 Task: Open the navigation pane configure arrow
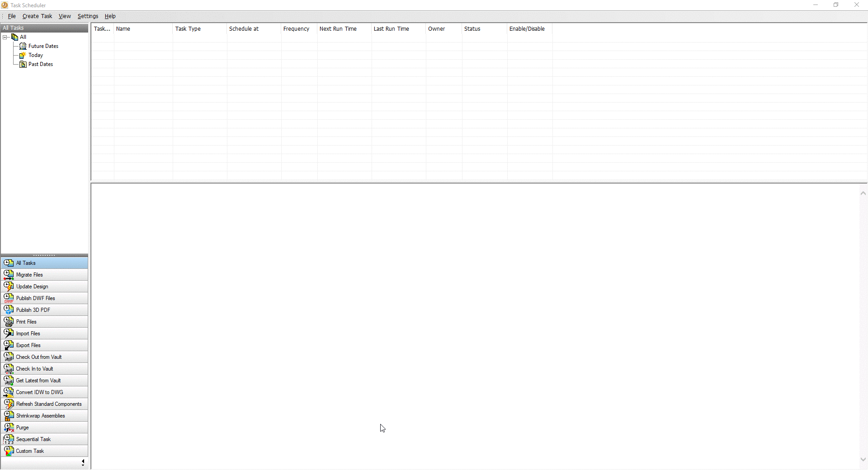[x=83, y=462]
